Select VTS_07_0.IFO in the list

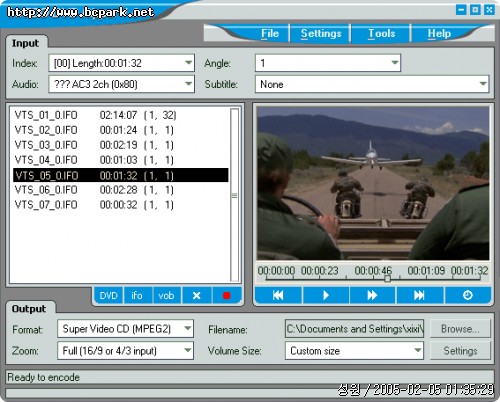click(x=121, y=205)
